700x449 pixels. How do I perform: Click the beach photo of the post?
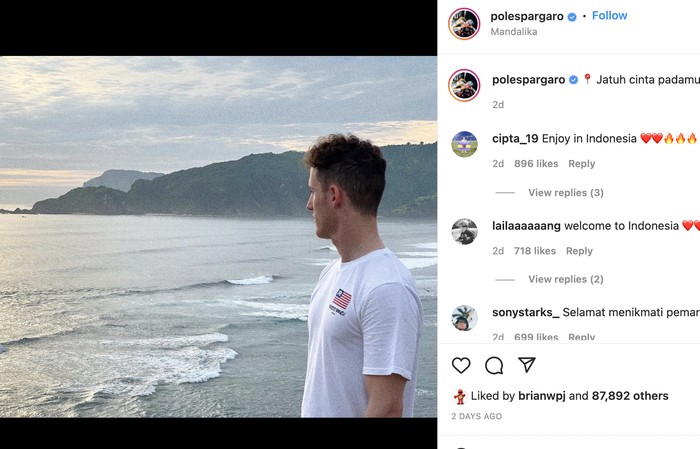click(x=218, y=236)
